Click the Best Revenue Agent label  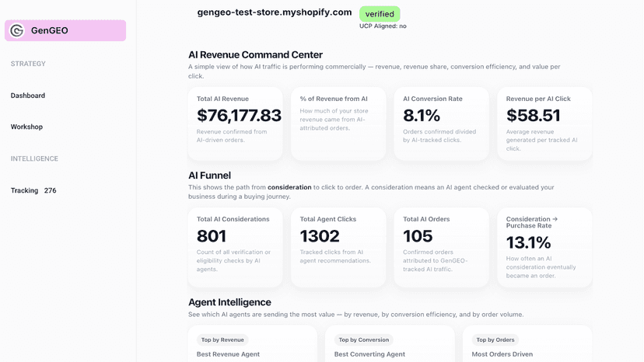click(x=228, y=354)
